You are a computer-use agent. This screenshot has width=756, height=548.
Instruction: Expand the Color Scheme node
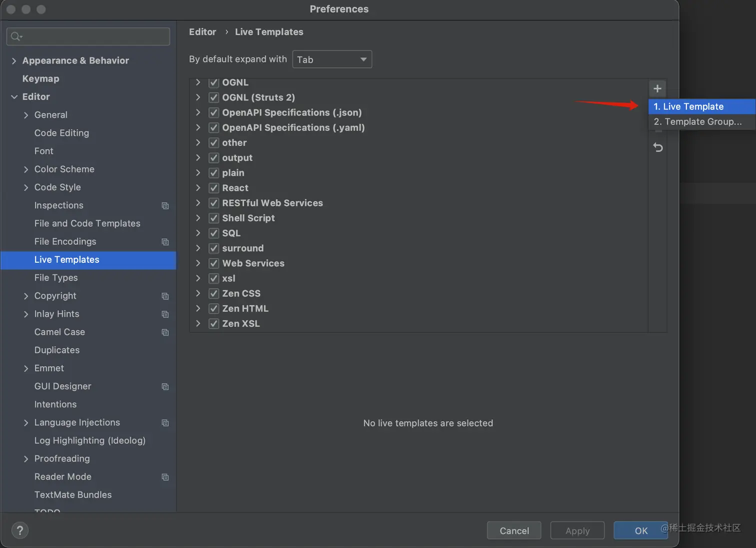[x=26, y=169]
